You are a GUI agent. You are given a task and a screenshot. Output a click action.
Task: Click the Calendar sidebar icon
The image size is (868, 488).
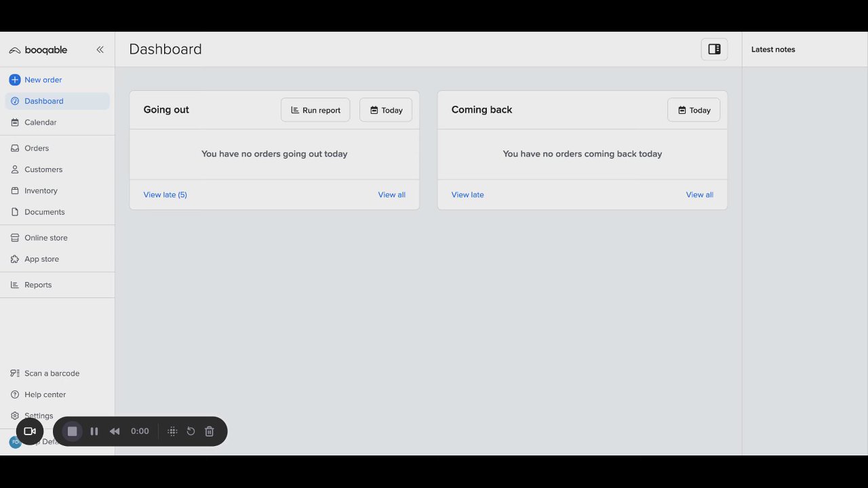15,123
